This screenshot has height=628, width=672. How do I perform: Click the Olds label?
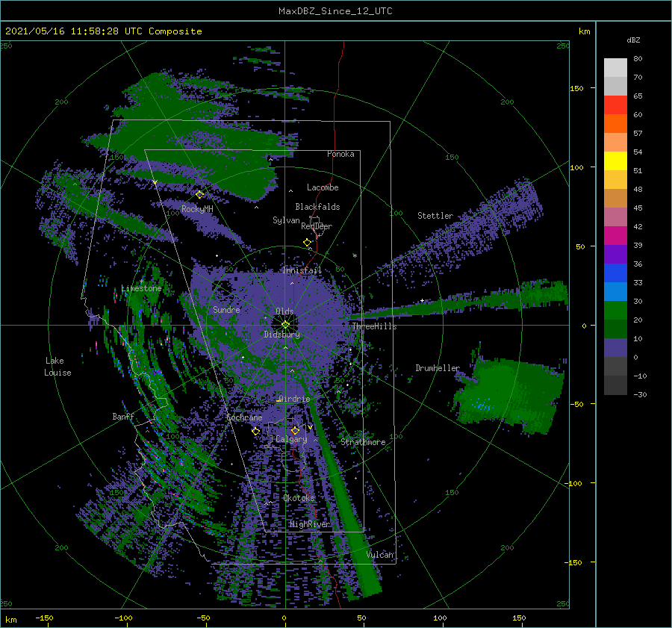coord(284,311)
